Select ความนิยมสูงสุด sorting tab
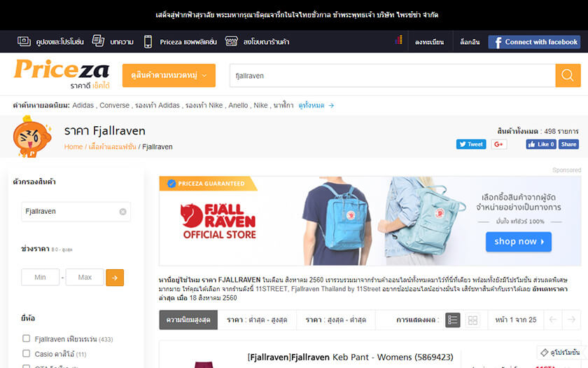Image resolution: width=588 pixels, height=368 pixels. [188, 320]
